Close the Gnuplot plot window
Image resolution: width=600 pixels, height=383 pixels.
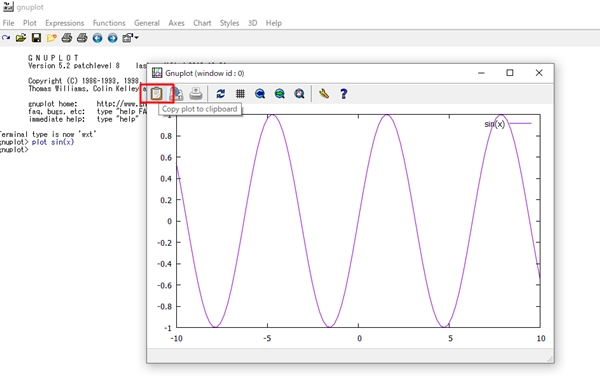[539, 73]
